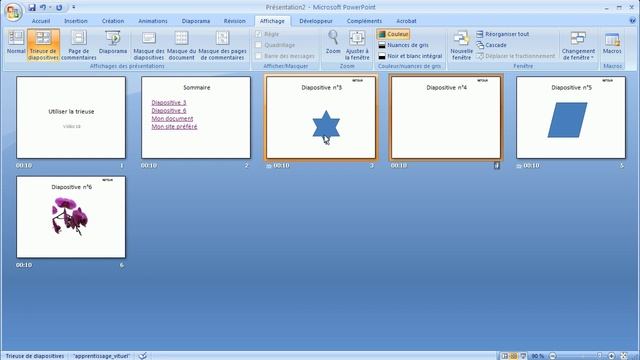
Task: Switch to Normal view
Action: (16, 42)
